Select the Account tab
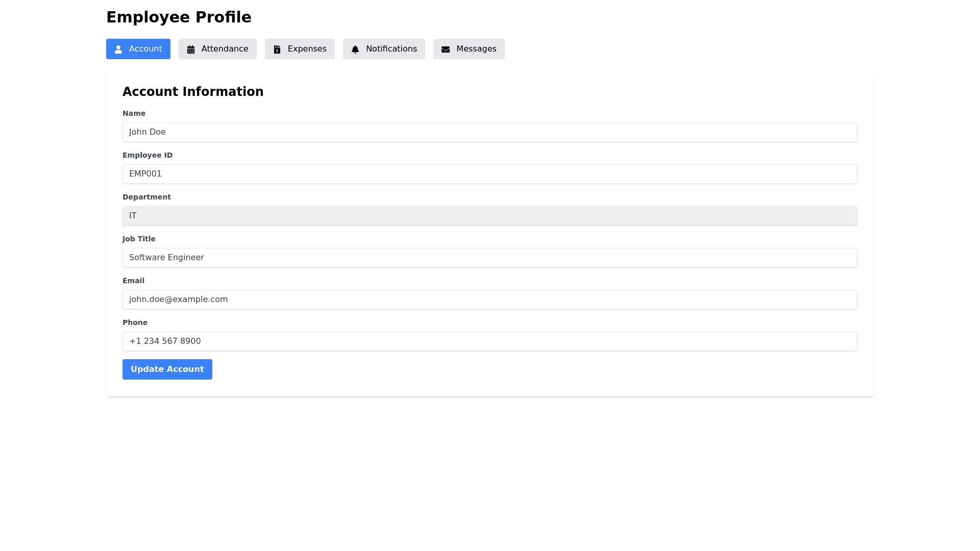This screenshot has height=551, width=980. click(x=145, y=49)
